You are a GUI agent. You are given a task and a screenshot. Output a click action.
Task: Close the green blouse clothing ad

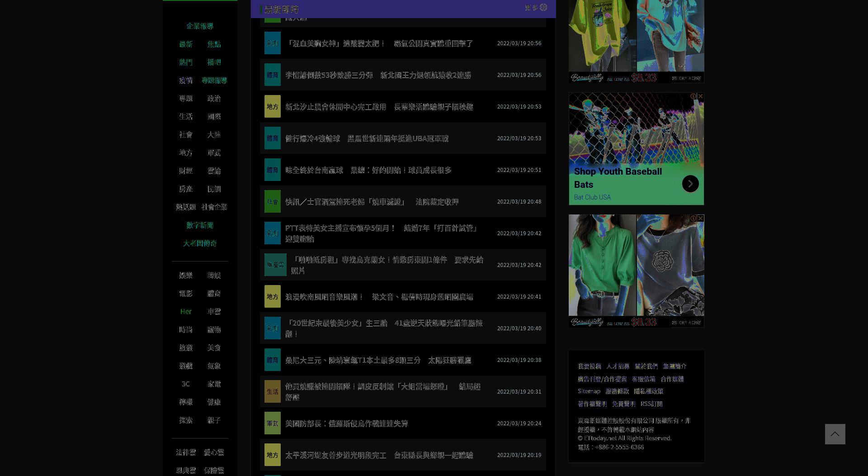[700, 219]
